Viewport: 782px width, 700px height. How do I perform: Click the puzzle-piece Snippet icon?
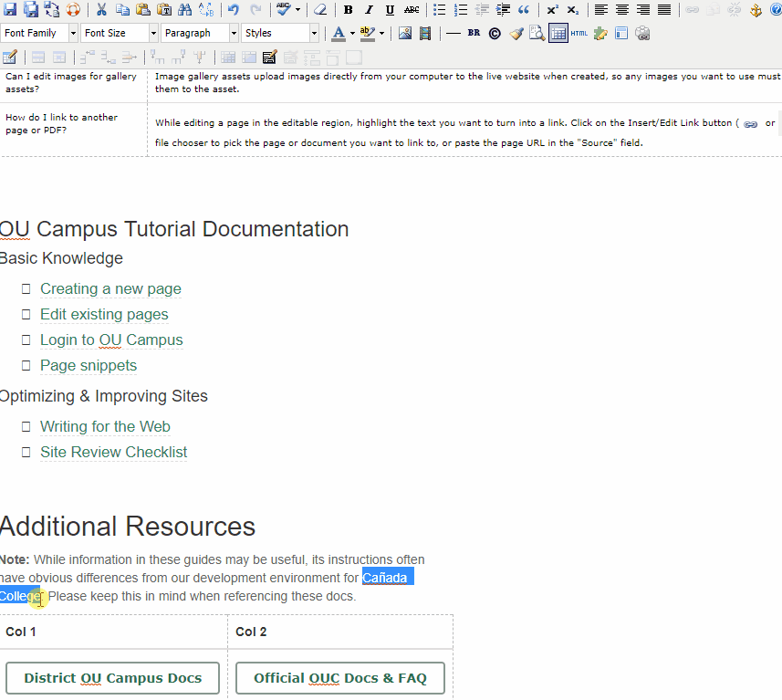pos(600,33)
